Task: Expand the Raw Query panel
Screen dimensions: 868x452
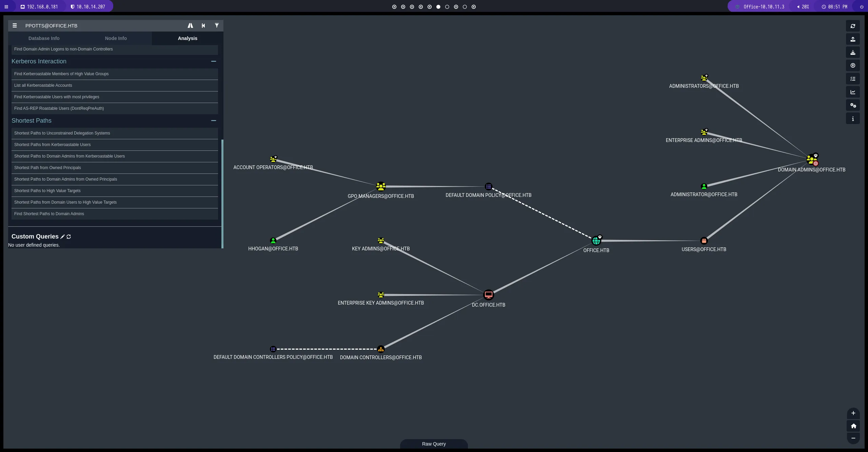Action: click(434, 444)
